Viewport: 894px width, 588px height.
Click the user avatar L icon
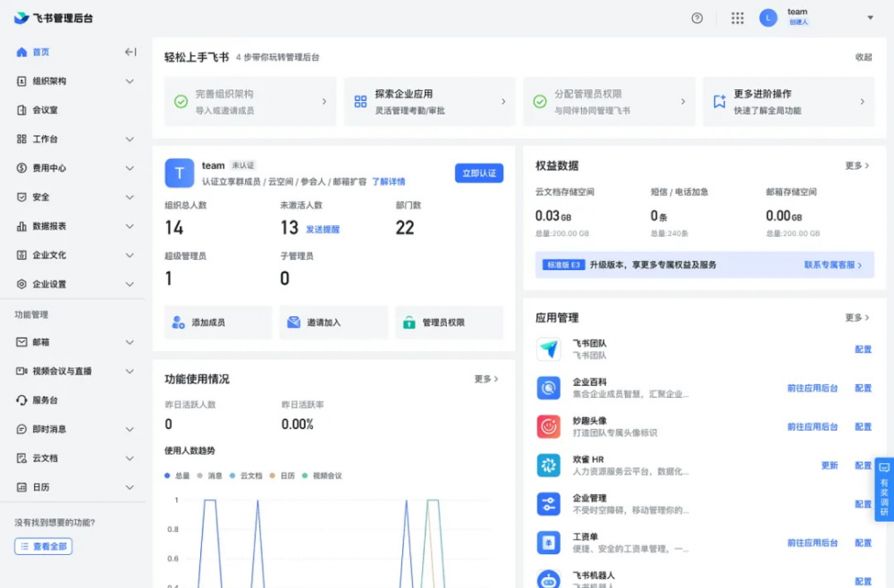[x=768, y=18]
